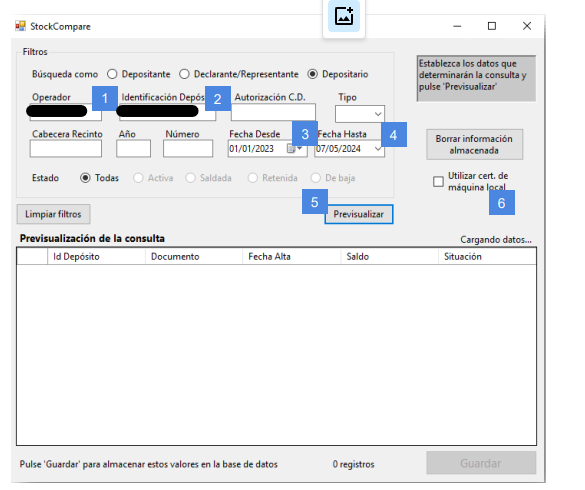Select the De baja estado radio button
Screen dimensions: 585x490
coord(316,178)
